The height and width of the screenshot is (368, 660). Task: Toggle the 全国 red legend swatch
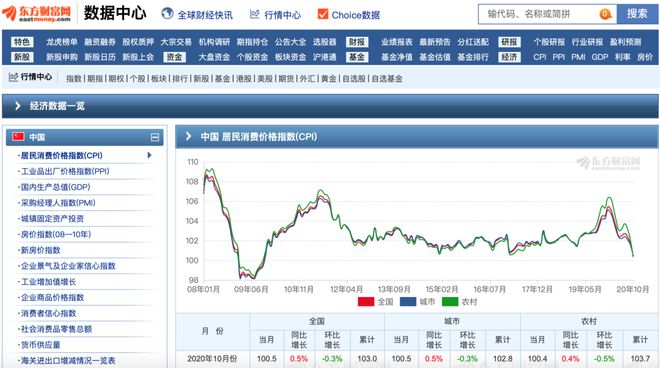[366, 301]
